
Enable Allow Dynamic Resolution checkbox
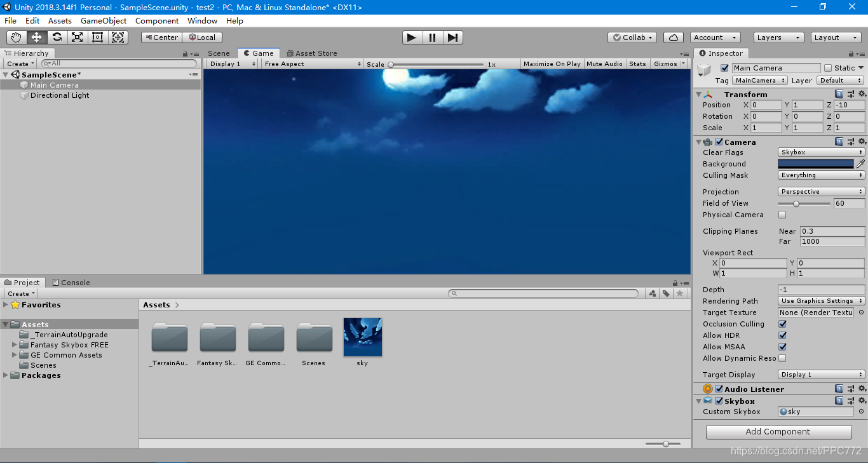pyautogui.click(x=782, y=358)
